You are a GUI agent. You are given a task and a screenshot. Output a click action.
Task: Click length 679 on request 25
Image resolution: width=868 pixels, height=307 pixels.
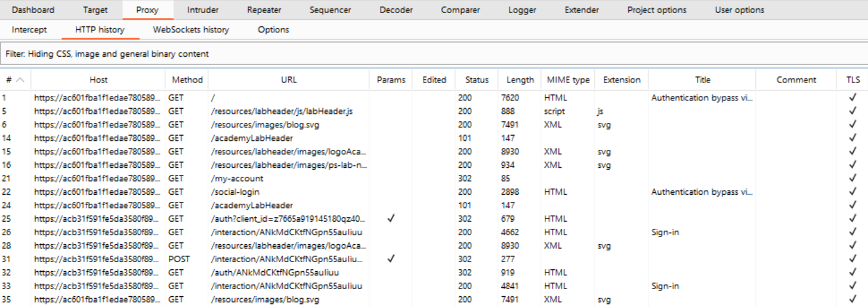[x=508, y=219]
